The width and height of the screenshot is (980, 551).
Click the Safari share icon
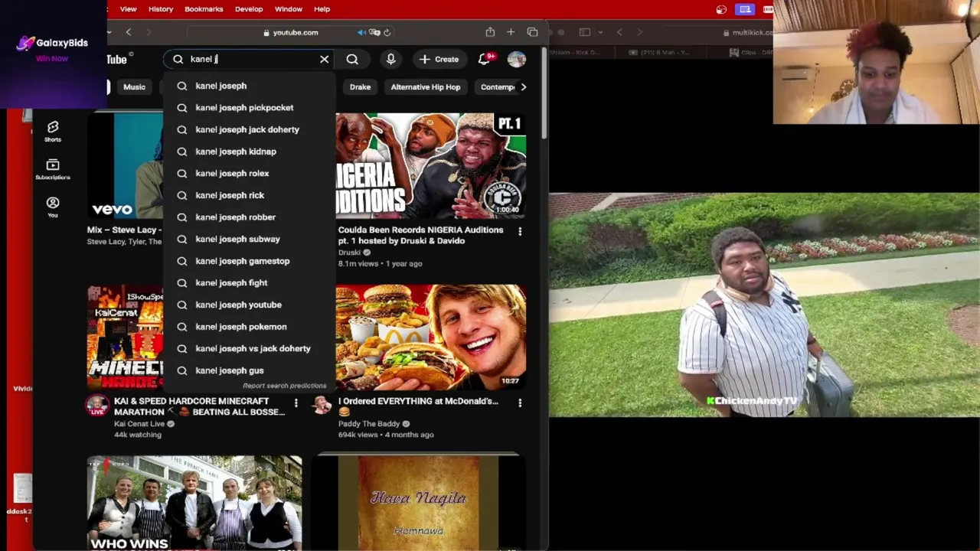490,32
